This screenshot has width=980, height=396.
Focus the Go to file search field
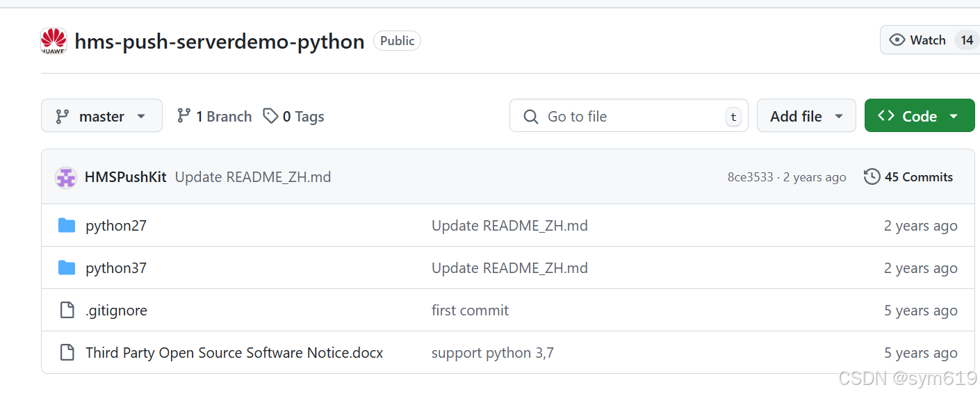(x=629, y=116)
